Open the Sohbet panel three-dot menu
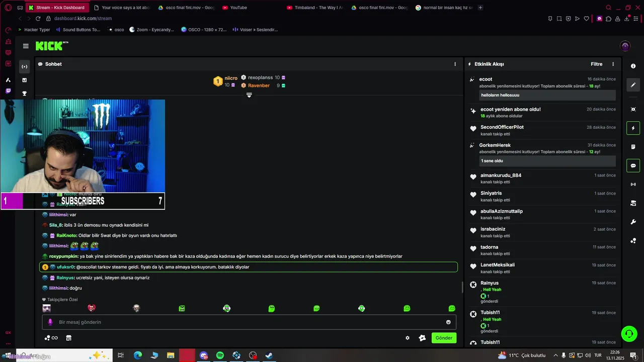The image size is (644, 362). pos(455,64)
